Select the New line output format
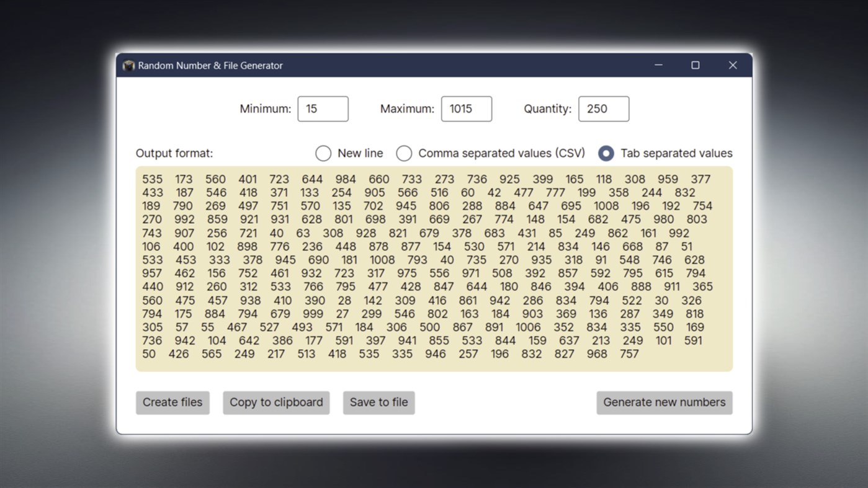868x488 pixels. coord(323,153)
